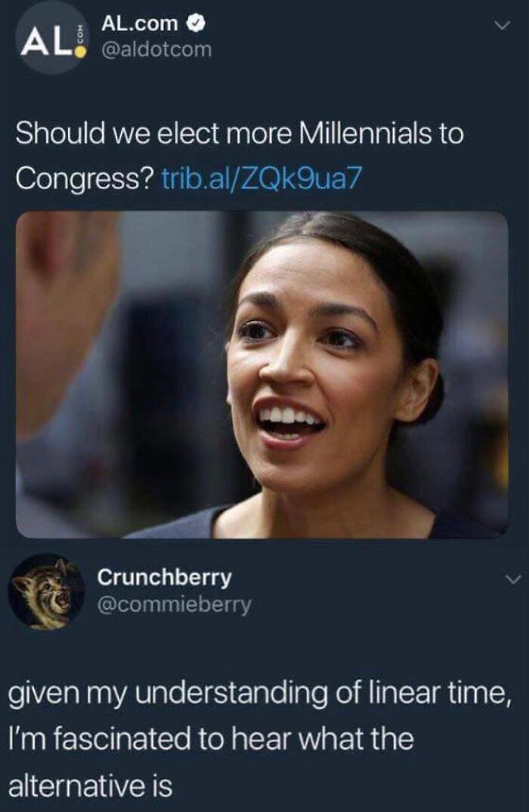Click the 'I'm fascinated to hear what the' line
529x812 pixels.
point(211,739)
